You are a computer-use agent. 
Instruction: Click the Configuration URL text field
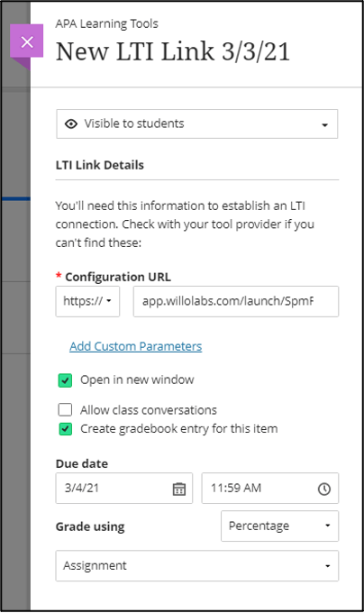coord(236,301)
